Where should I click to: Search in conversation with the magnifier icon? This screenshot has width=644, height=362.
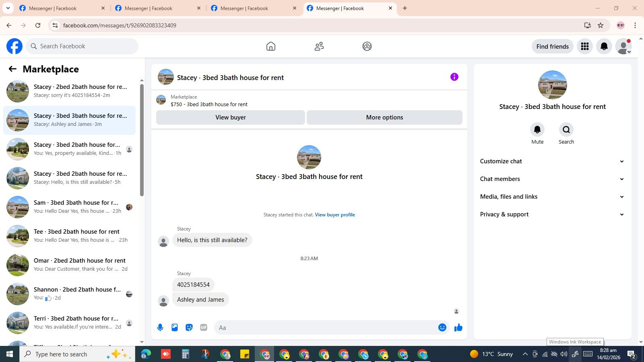coord(566,130)
